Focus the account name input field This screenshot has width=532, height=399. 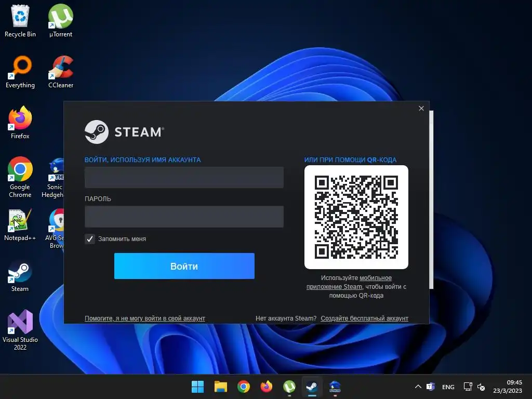(184, 177)
